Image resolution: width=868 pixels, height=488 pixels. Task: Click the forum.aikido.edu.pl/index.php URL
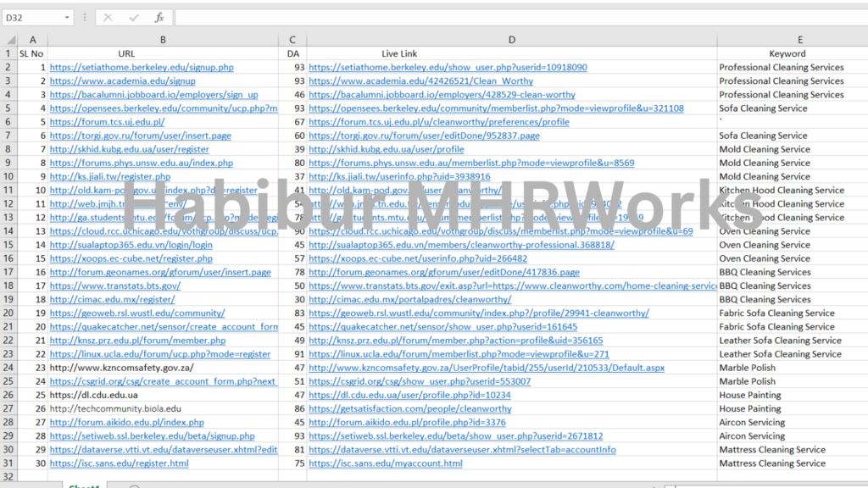tap(126, 423)
